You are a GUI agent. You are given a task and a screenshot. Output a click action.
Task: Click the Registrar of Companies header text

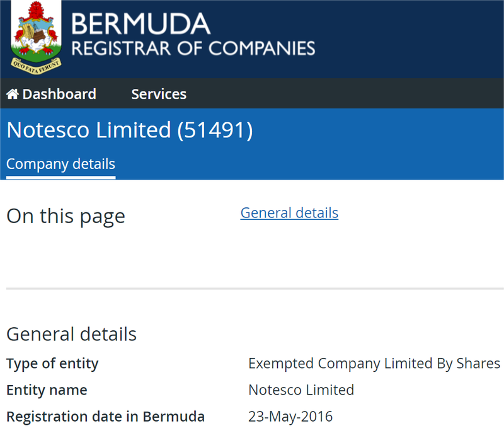pyautogui.click(x=193, y=49)
